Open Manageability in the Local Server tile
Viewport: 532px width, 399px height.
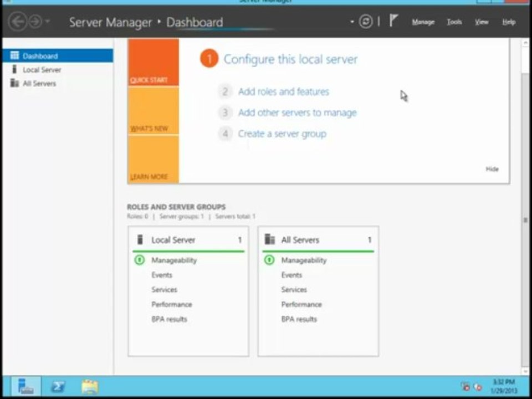coord(174,260)
